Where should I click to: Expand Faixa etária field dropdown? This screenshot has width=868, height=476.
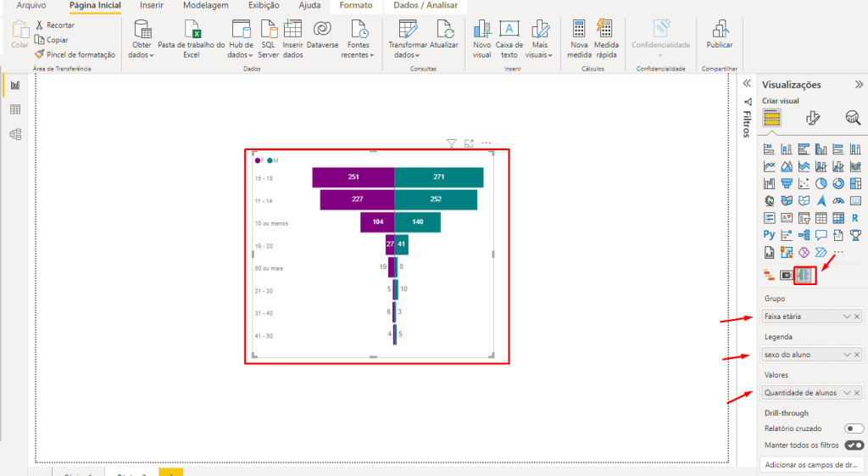(x=846, y=316)
